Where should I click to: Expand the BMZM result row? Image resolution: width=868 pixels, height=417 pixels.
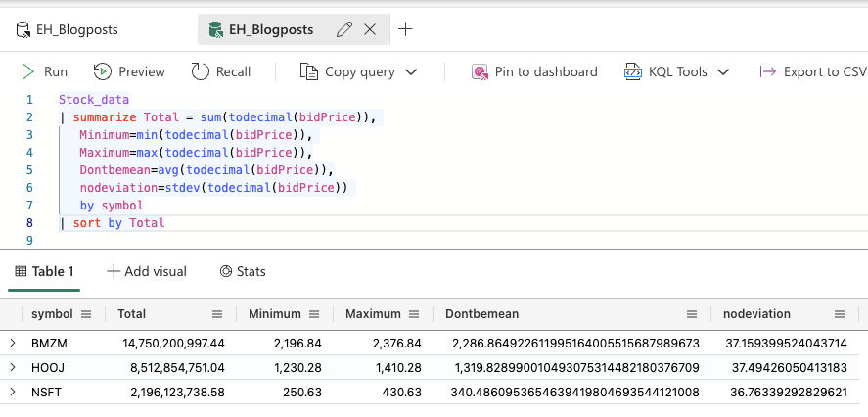tap(13, 344)
